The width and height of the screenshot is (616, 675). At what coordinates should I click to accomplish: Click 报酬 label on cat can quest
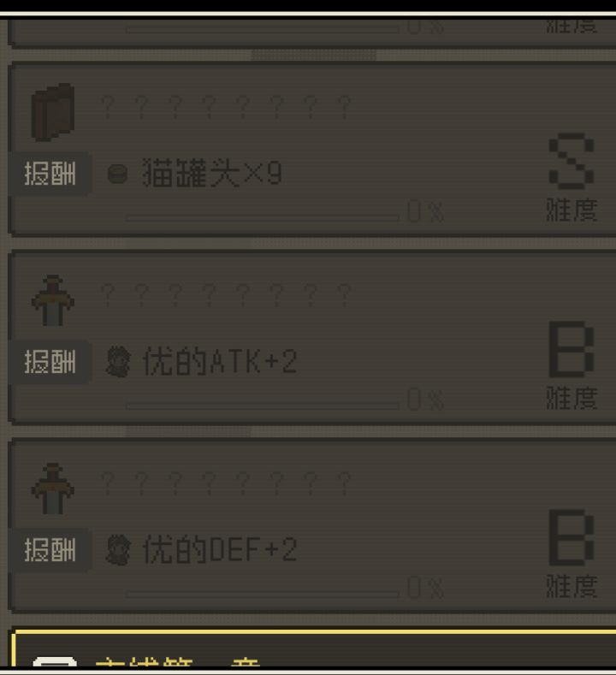coord(50,174)
